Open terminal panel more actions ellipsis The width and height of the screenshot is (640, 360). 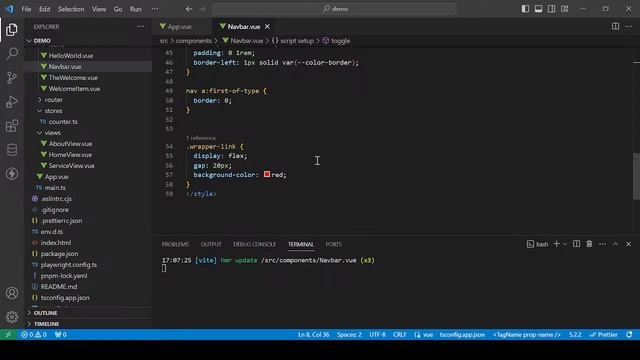coord(602,244)
